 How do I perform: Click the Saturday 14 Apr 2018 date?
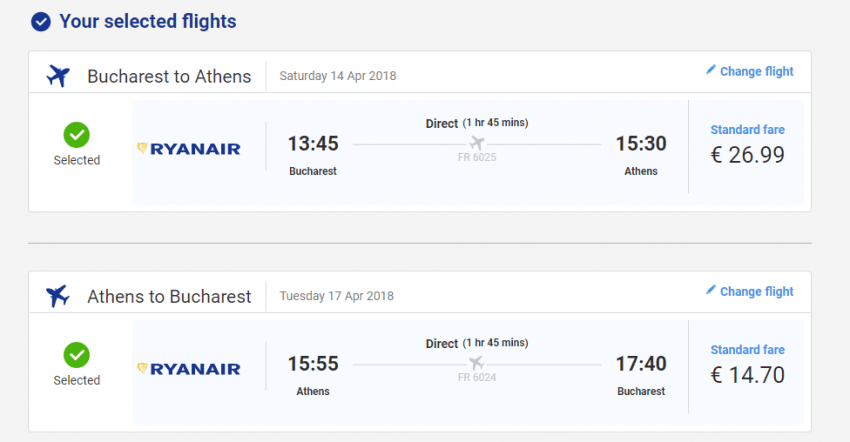pyautogui.click(x=338, y=76)
